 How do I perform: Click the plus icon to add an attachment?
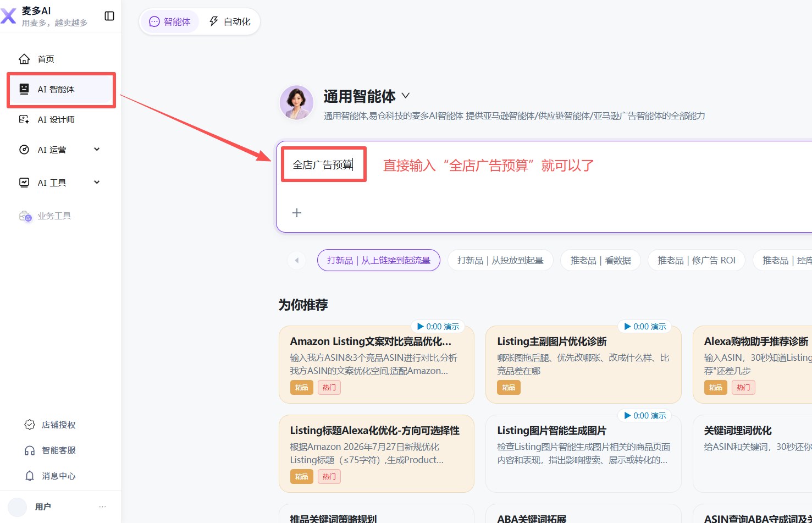[x=297, y=213]
